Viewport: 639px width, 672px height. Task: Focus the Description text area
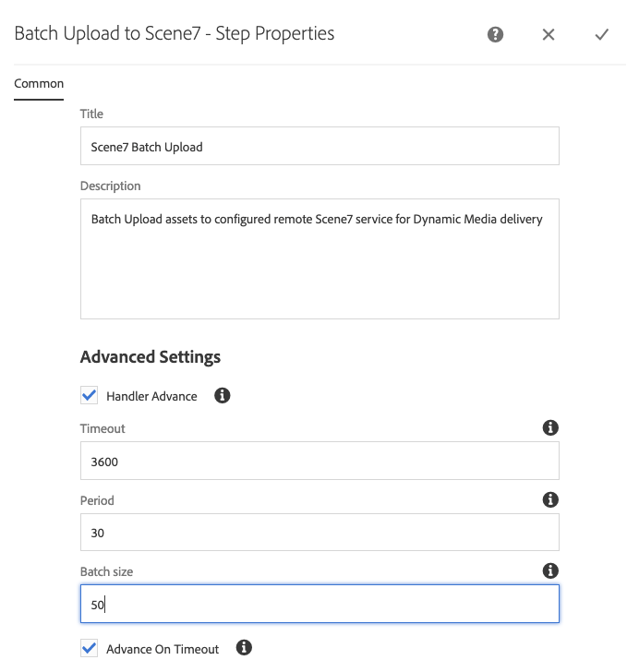(x=319, y=258)
